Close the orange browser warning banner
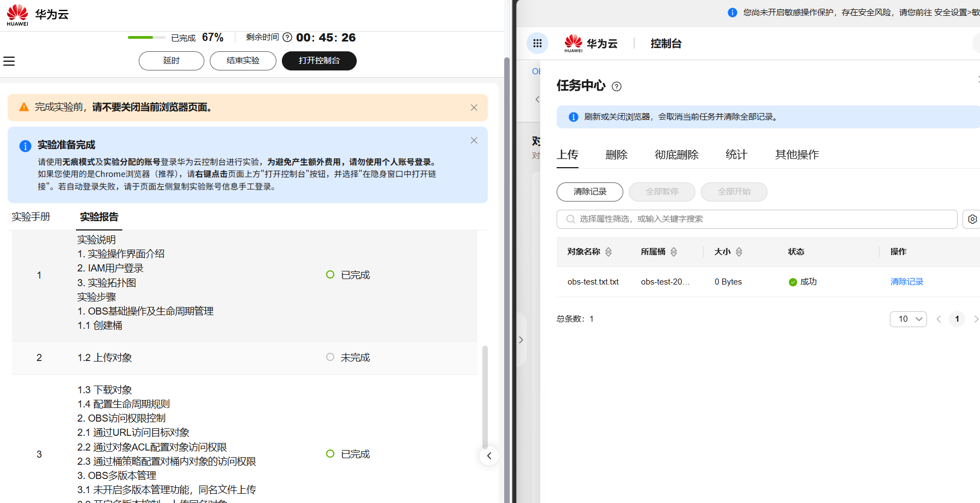 click(474, 108)
